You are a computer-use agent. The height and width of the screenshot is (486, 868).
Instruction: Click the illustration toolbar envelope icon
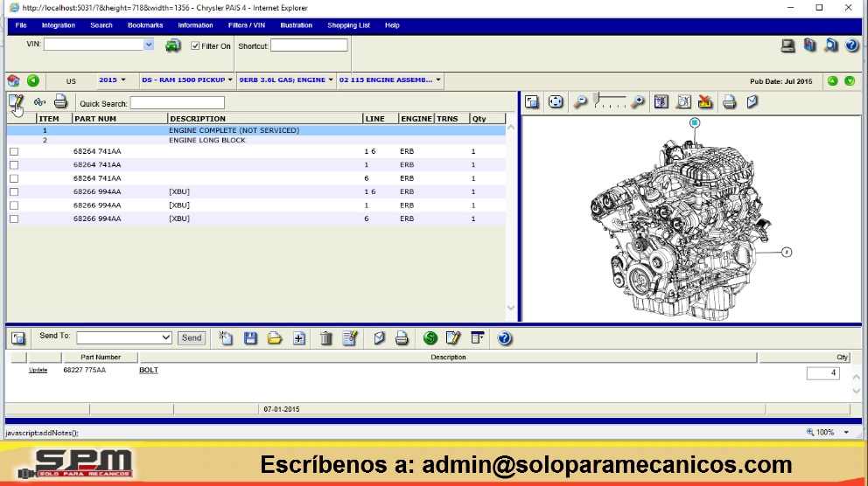[752, 101]
